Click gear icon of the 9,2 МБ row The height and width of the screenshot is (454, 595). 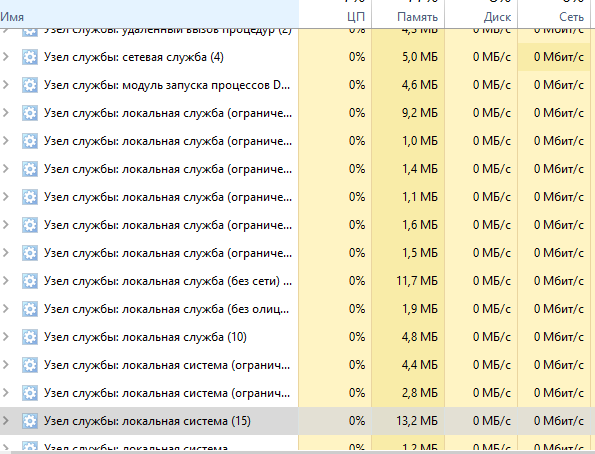pos(30,113)
